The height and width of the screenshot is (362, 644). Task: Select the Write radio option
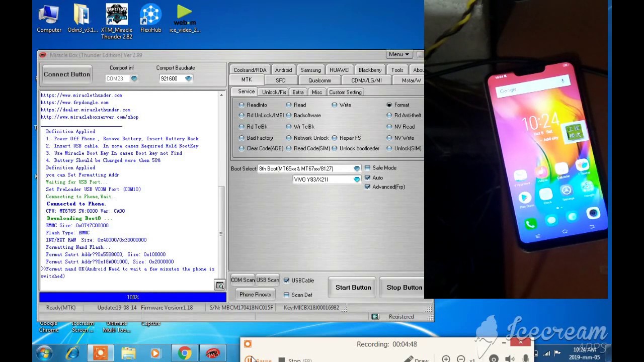pos(341,105)
